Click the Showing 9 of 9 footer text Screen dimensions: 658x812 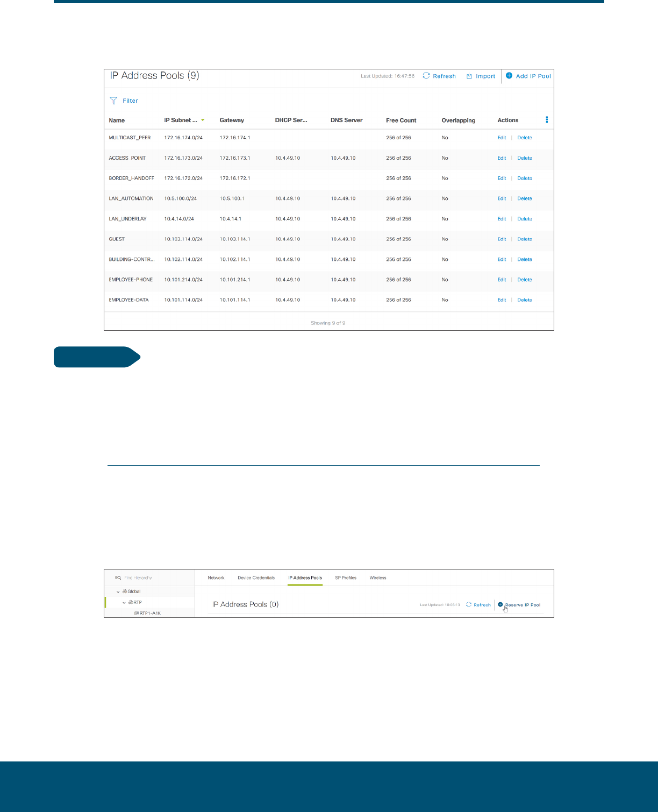pos(328,323)
